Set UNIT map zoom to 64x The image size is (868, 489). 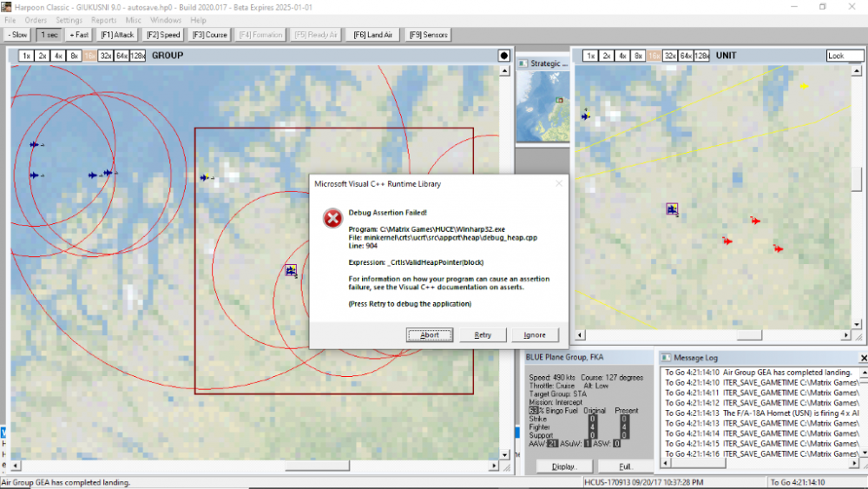pos(687,56)
